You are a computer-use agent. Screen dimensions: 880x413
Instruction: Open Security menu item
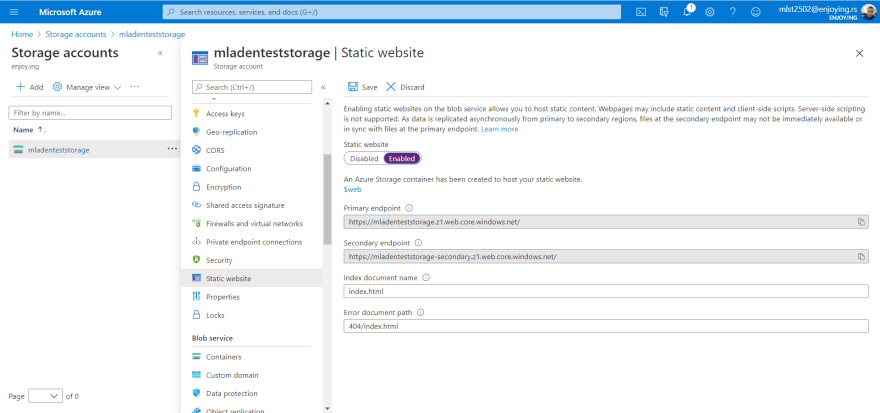219,260
